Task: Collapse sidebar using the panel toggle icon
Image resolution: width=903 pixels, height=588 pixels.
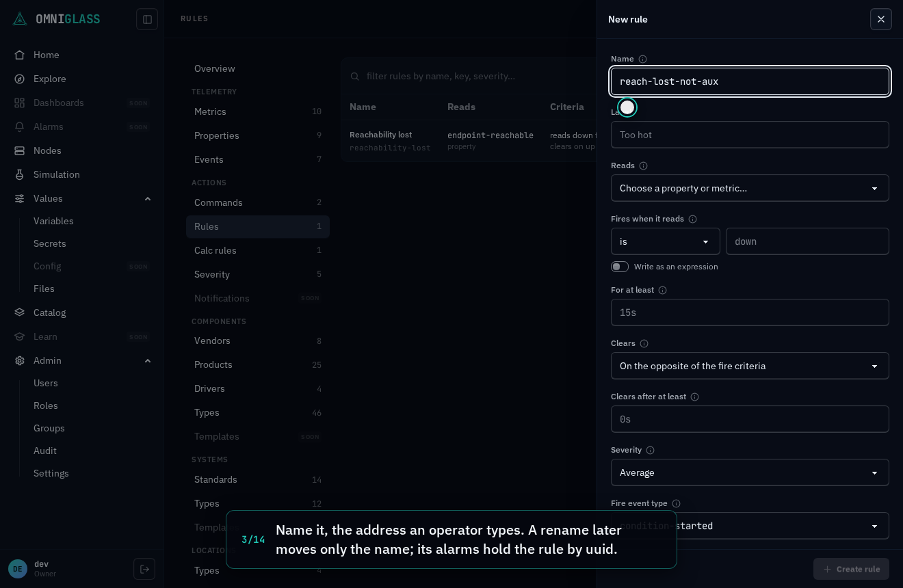Action: tap(147, 19)
